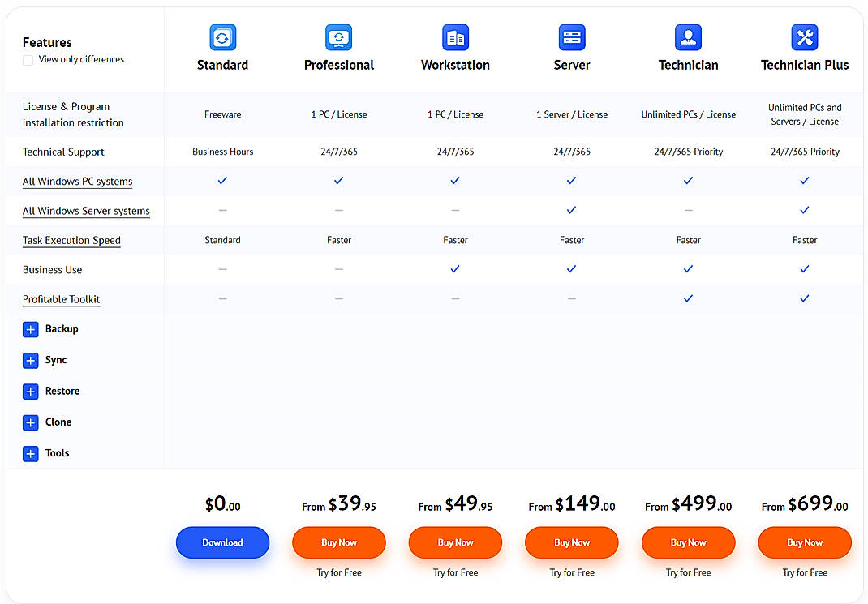Image resolution: width=868 pixels, height=604 pixels.
Task: Select the Server column heading
Action: pos(572,66)
